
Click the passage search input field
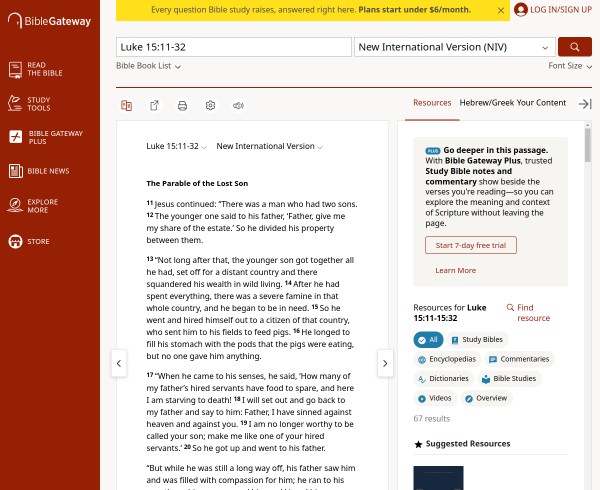(234, 47)
